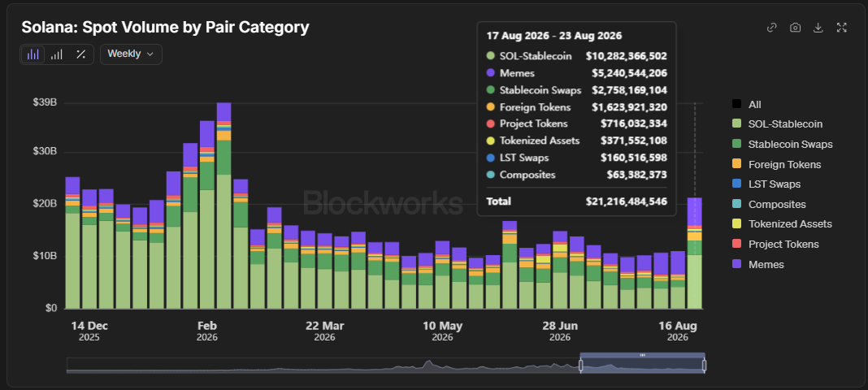Click tooltip Project Tokens value $716,032,334
This screenshot has height=390, width=868.
coord(633,124)
